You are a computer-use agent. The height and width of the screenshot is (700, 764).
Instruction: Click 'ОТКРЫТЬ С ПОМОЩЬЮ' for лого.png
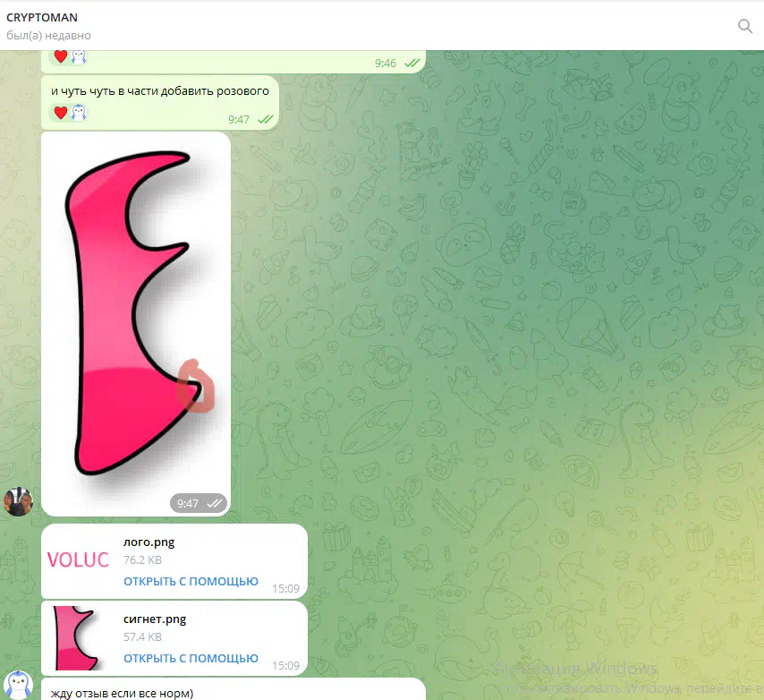[191, 582]
